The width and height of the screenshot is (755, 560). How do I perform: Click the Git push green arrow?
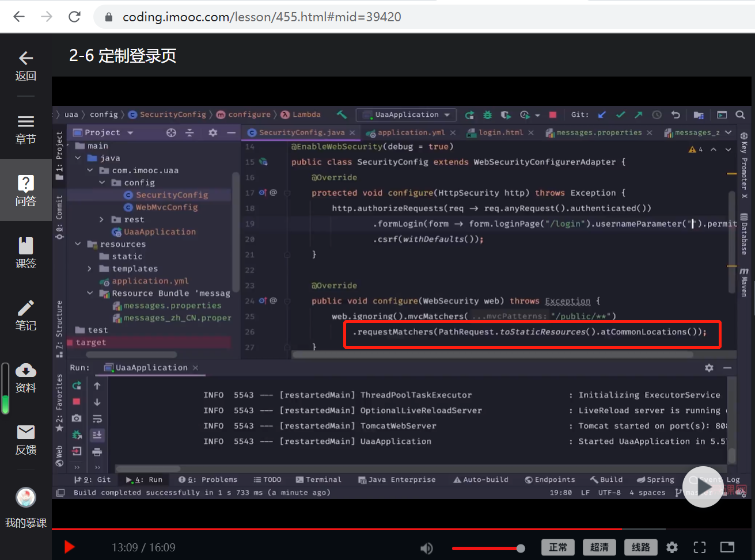[x=638, y=115]
